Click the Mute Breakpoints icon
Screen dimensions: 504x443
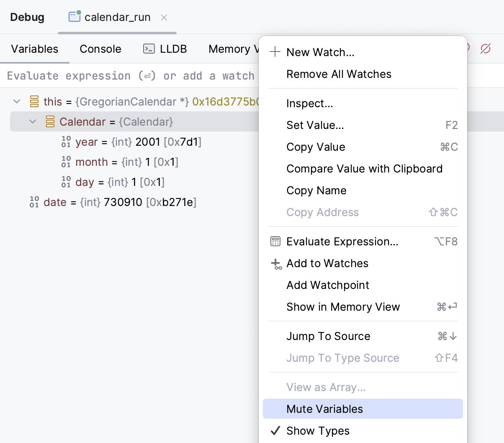click(x=486, y=49)
